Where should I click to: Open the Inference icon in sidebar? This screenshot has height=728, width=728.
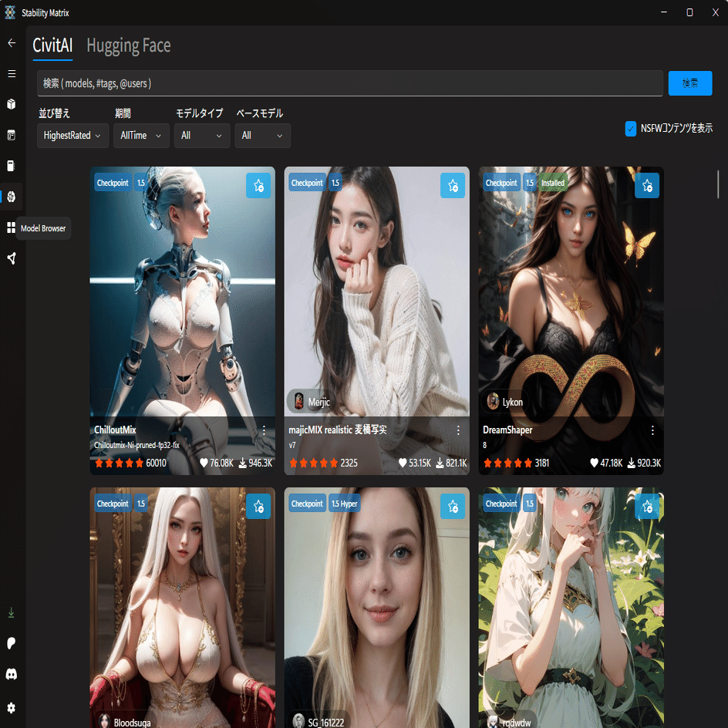tap(12, 135)
